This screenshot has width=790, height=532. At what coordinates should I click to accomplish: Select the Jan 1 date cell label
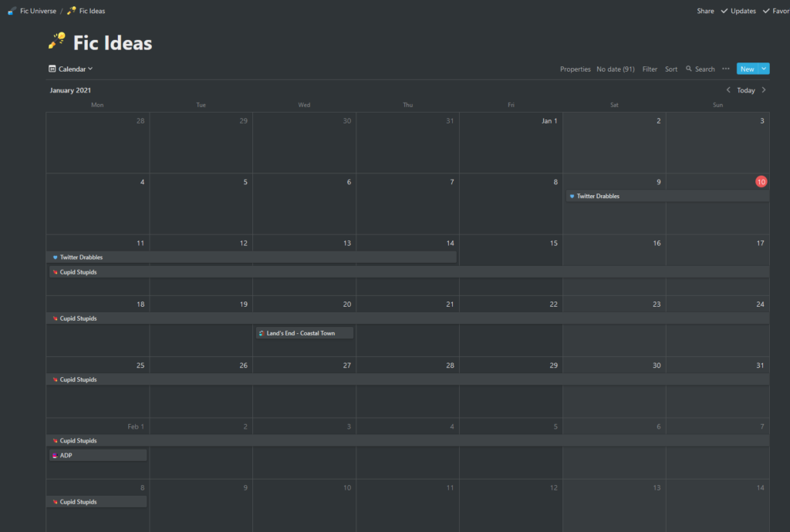(549, 121)
